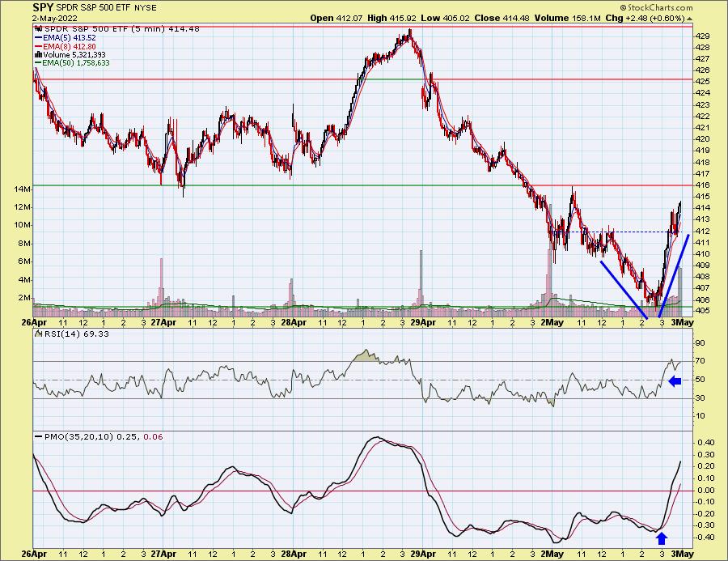Click the EMA(5) 413.52 legend label
728x561 pixels.
pyautogui.click(x=70, y=38)
